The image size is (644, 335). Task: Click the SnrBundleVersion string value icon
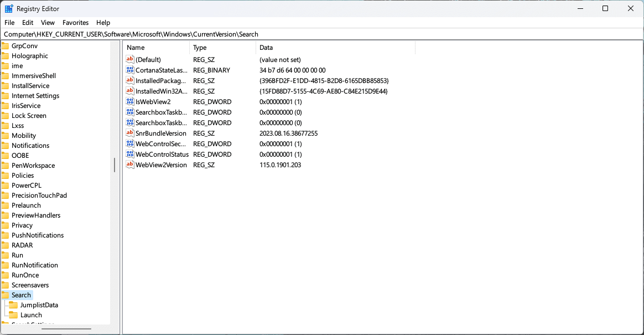pyautogui.click(x=130, y=133)
